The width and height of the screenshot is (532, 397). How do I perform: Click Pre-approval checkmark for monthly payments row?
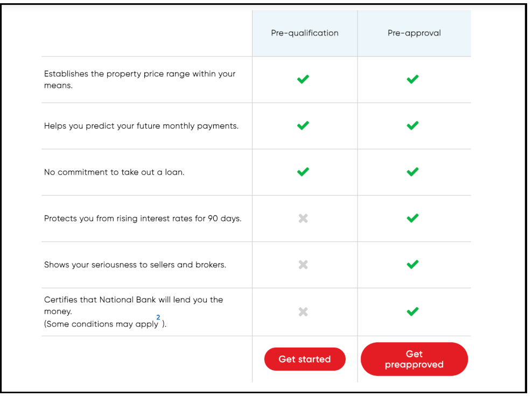coord(412,125)
